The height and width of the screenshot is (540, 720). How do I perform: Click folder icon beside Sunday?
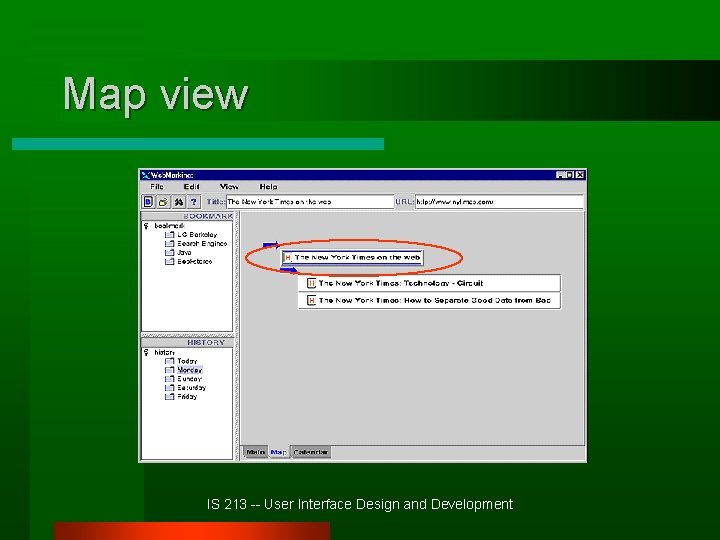coord(169,379)
